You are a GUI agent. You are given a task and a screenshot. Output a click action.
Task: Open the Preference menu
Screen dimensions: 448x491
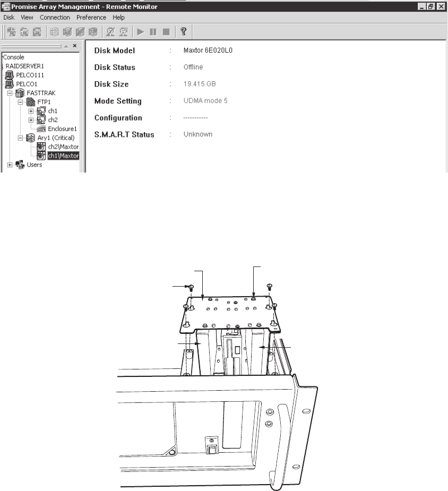(x=91, y=18)
